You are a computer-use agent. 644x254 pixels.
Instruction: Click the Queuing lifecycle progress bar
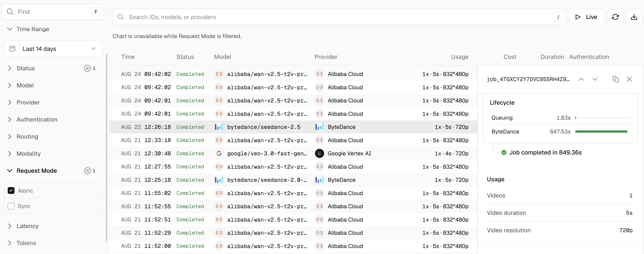[x=602, y=118]
